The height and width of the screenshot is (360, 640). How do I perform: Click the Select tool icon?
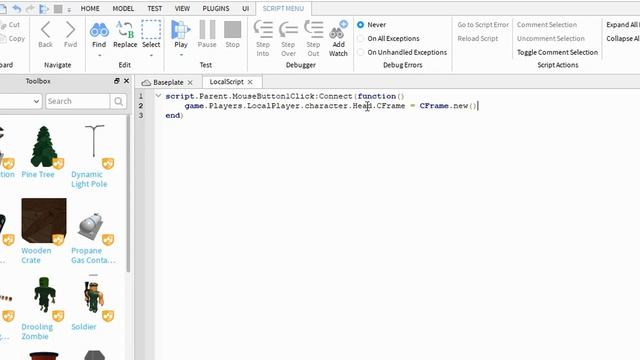[151, 30]
